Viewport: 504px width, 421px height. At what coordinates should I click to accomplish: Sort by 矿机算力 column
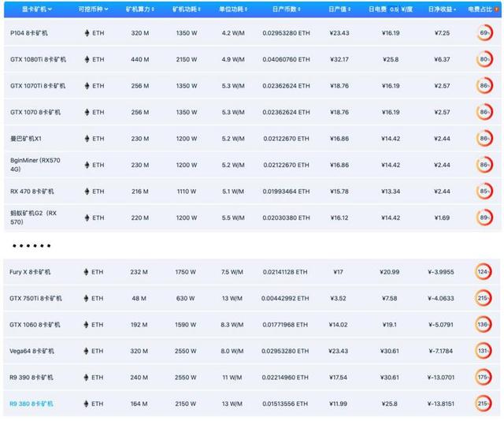tap(140, 9)
